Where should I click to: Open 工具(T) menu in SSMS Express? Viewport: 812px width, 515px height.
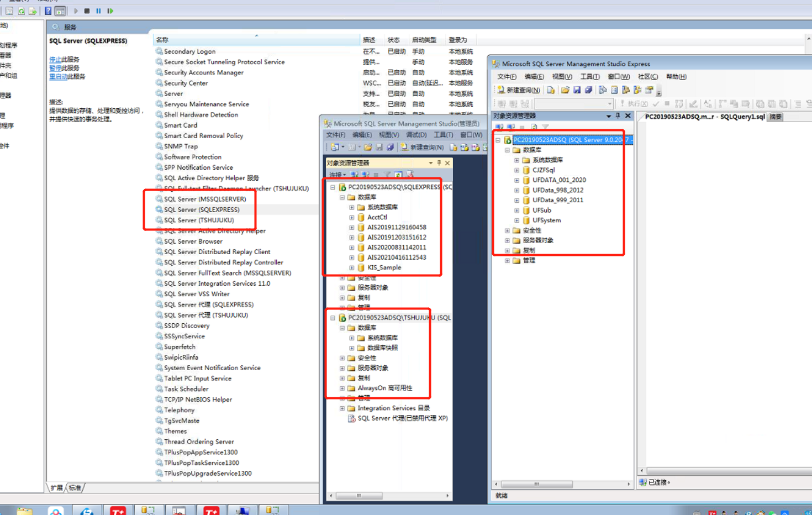click(x=589, y=77)
